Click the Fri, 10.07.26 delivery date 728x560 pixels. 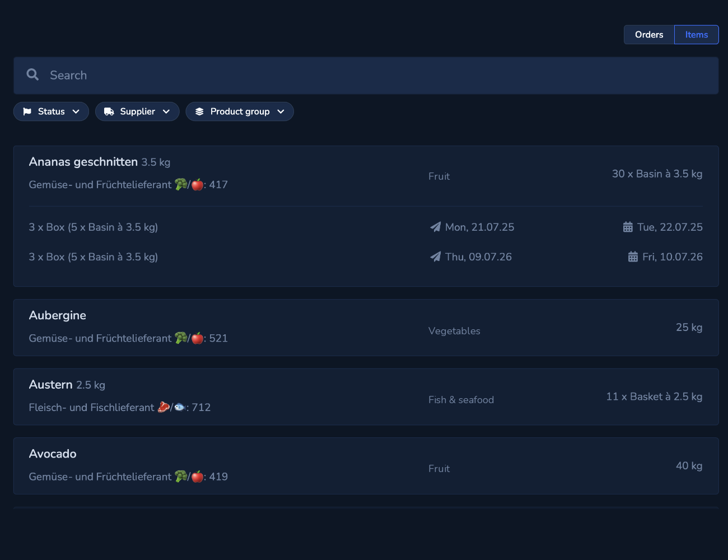(673, 256)
